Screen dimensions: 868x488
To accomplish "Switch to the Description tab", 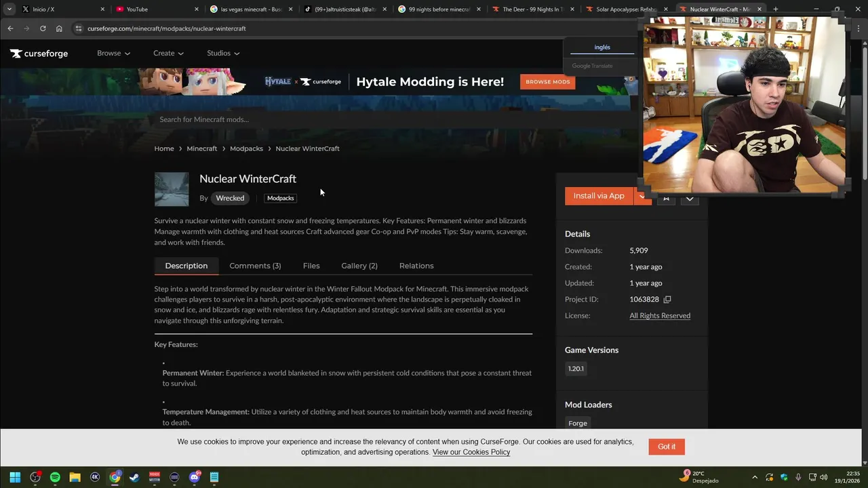I will point(186,266).
